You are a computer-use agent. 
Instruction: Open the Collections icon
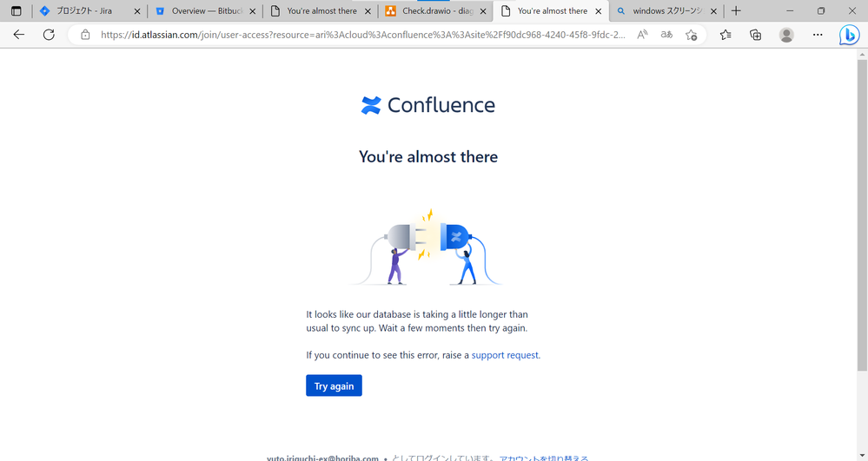tap(755, 35)
